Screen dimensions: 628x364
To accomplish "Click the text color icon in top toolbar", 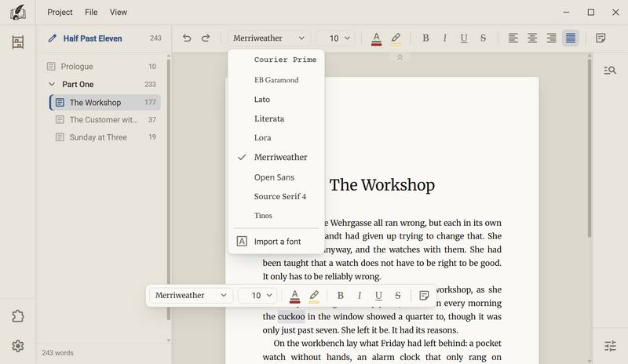I will click(376, 38).
